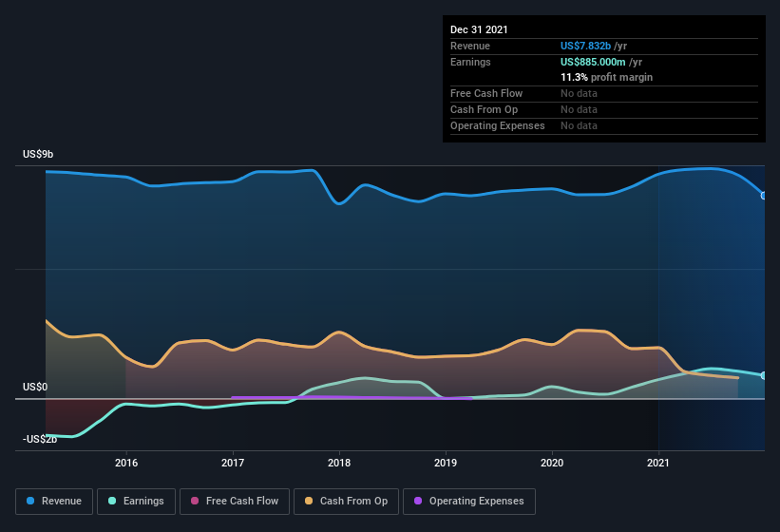Image resolution: width=780 pixels, height=532 pixels.
Task: Jump to 2020 on the time axis
Action: click(x=552, y=463)
